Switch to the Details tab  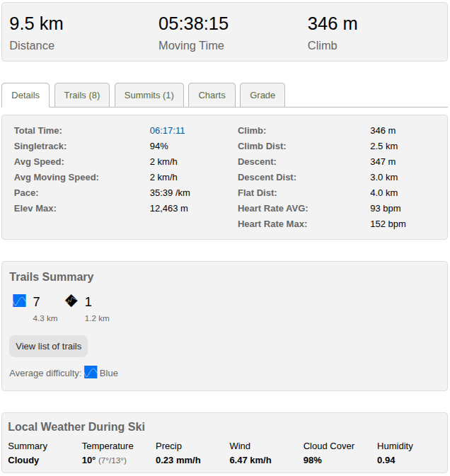(25, 95)
